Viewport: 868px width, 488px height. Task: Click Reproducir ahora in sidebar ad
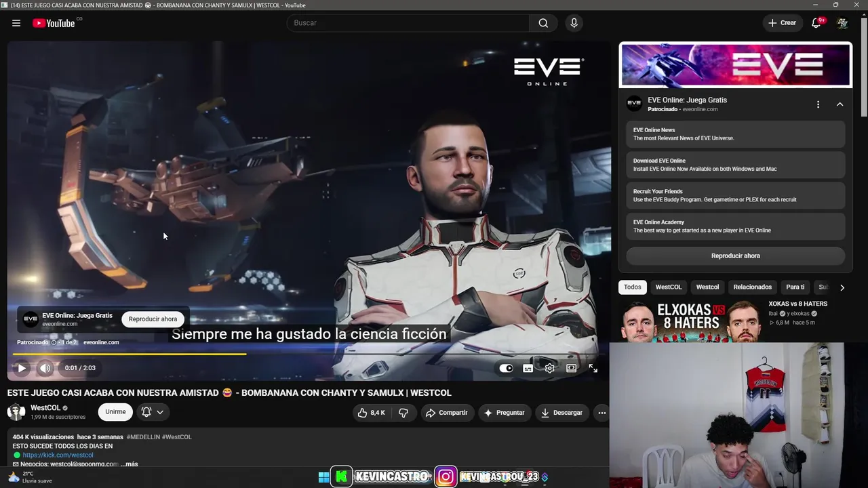(x=736, y=256)
